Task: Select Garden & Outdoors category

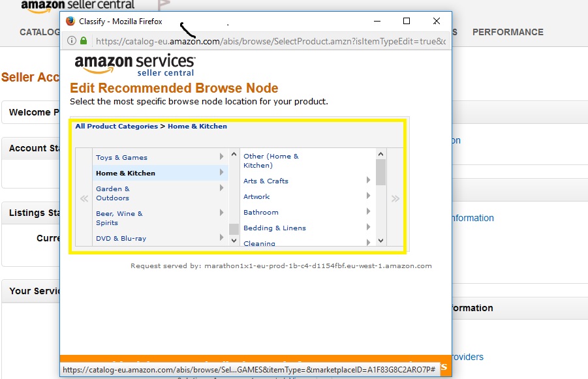Action: (x=112, y=193)
